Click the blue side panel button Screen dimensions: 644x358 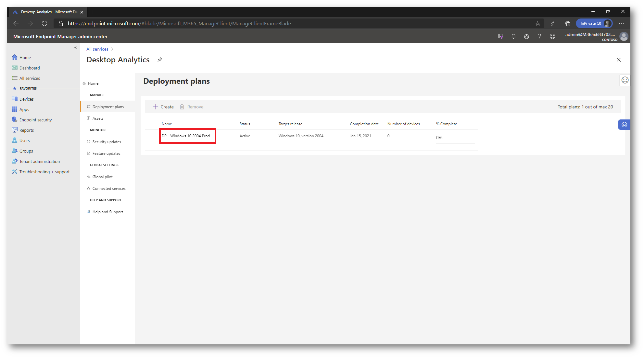[624, 125]
